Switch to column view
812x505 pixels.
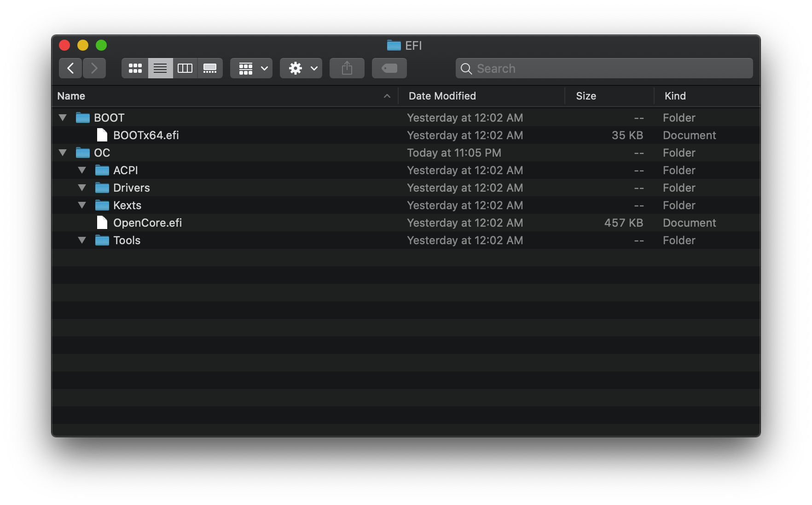185,68
